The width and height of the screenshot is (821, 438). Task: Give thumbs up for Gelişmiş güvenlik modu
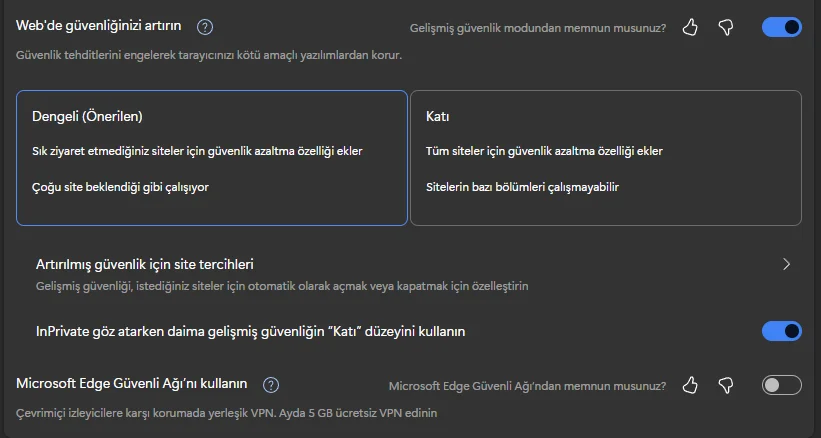pyautogui.click(x=690, y=27)
